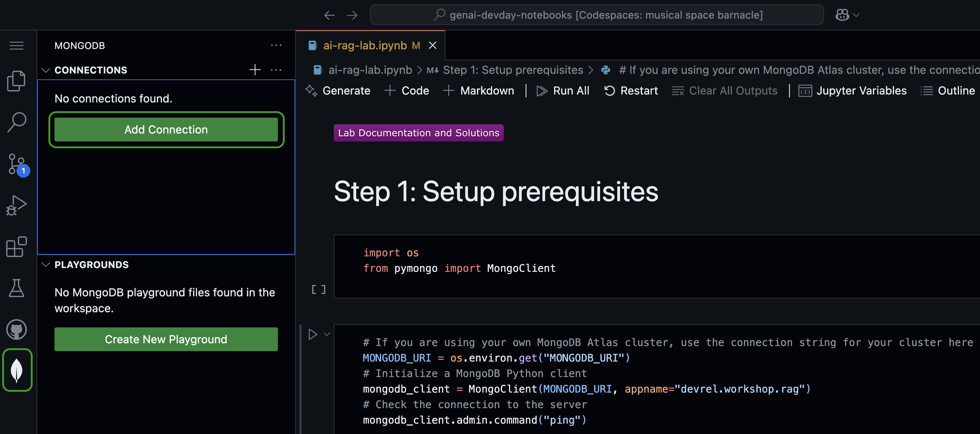980x434 pixels.
Task: Collapse the Playgrounds section
Action: pos(46,265)
